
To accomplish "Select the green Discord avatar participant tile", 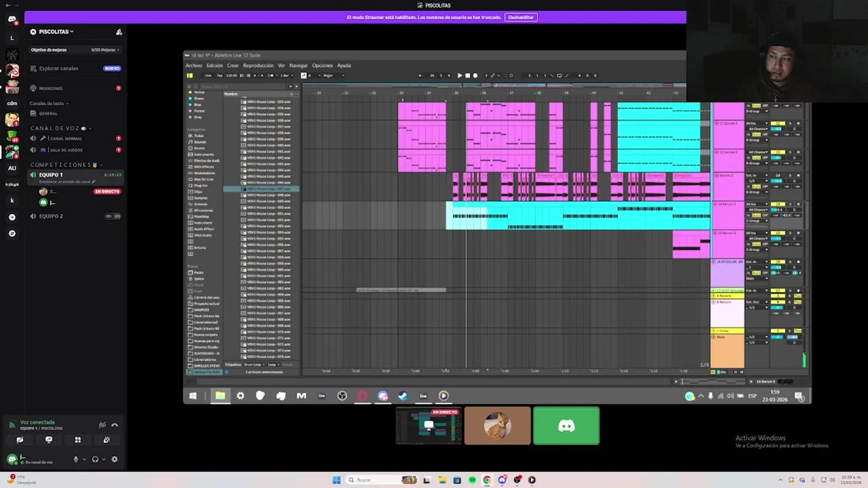I will [566, 426].
